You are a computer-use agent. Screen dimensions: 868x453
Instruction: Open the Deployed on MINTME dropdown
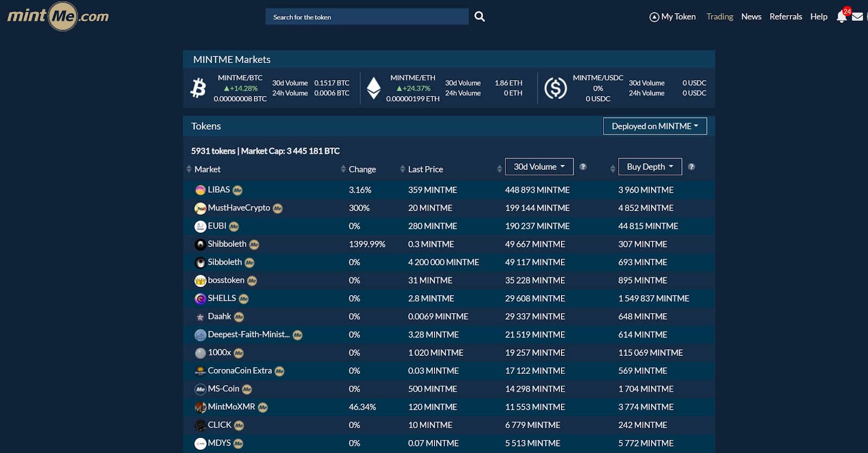pyautogui.click(x=655, y=126)
